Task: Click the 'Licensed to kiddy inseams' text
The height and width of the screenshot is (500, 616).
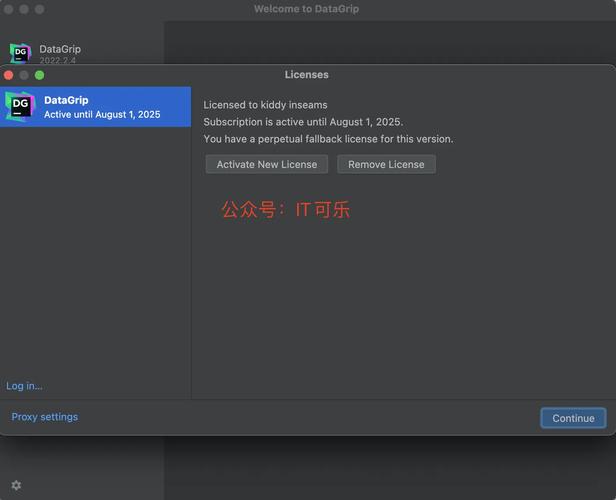Action: [265, 105]
